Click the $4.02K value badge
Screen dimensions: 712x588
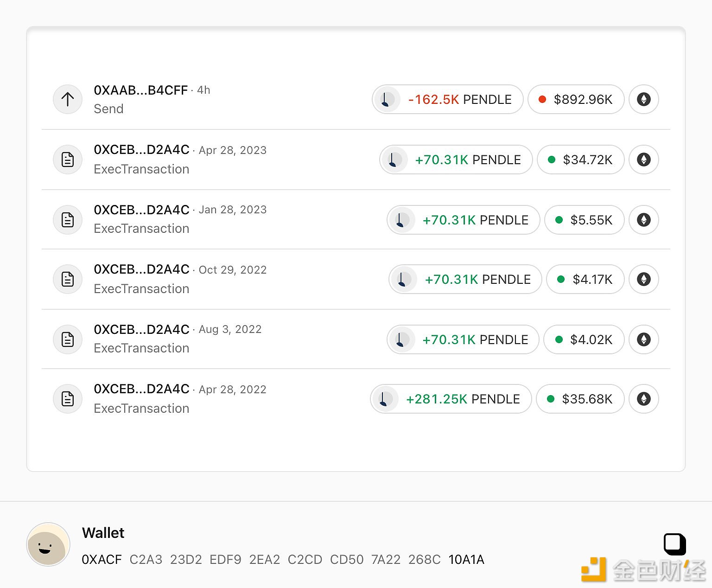pos(584,339)
